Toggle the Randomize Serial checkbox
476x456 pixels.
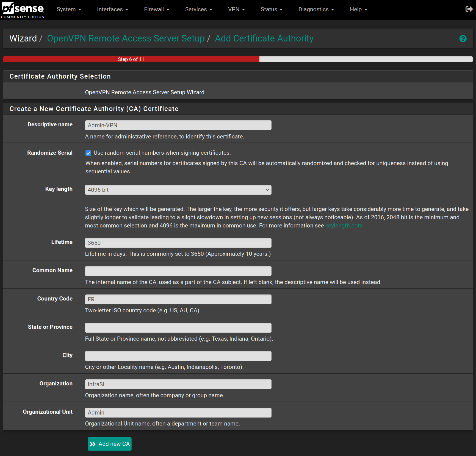88,153
